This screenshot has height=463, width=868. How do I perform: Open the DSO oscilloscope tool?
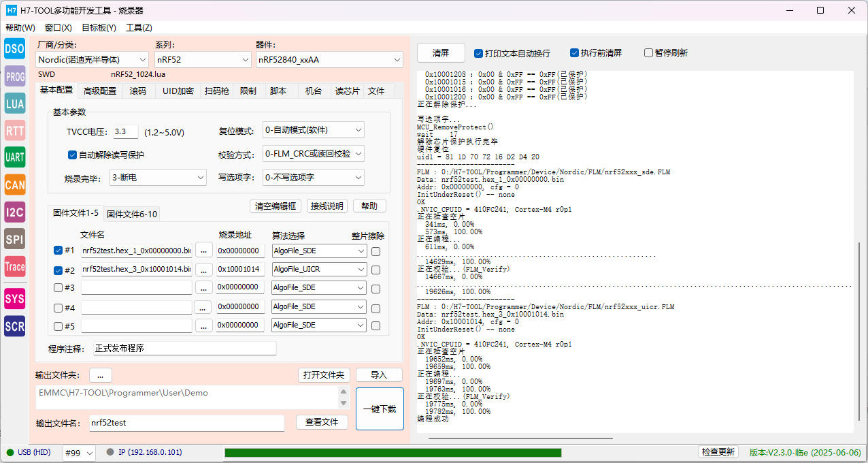click(x=15, y=48)
